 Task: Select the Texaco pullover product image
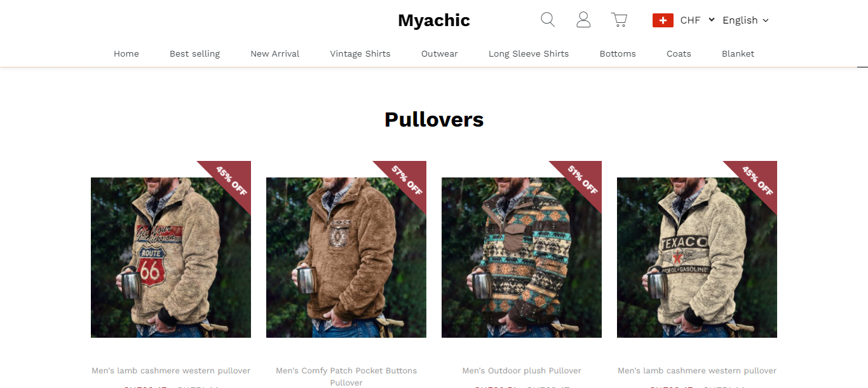(x=697, y=258)
